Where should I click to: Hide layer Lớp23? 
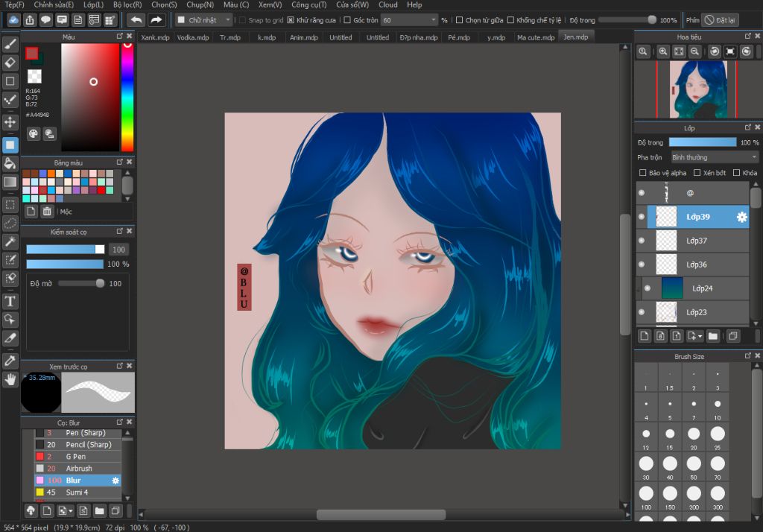[642, 312]
